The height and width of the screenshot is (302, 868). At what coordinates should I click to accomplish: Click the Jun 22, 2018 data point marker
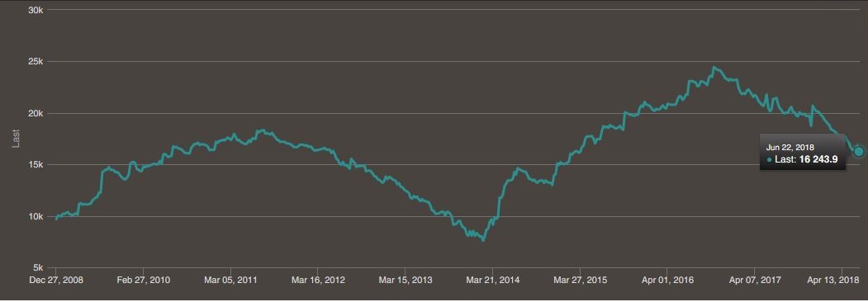pyautogui.click(x=859, y=151)
